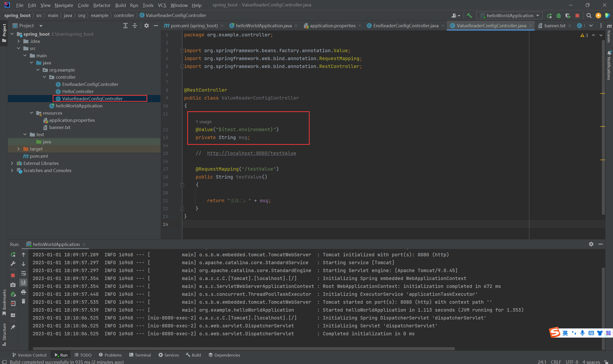The width and height of the screenshot is (613, 364).
Task: Rerun helloWorldApplication in the Run panel
Action: [x=13, y=255]
